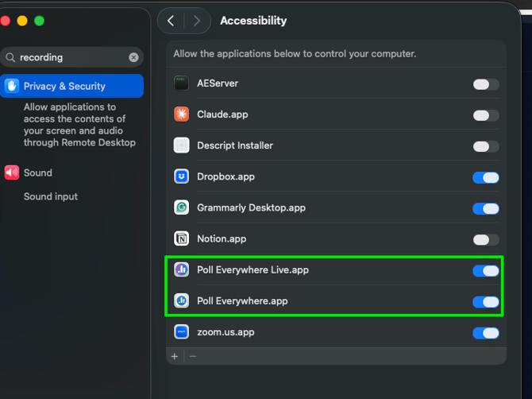Click the 'Allow the applications below' description
Image resolution: width=532 pixels, height=399 pixels.
tap(295, 54)
